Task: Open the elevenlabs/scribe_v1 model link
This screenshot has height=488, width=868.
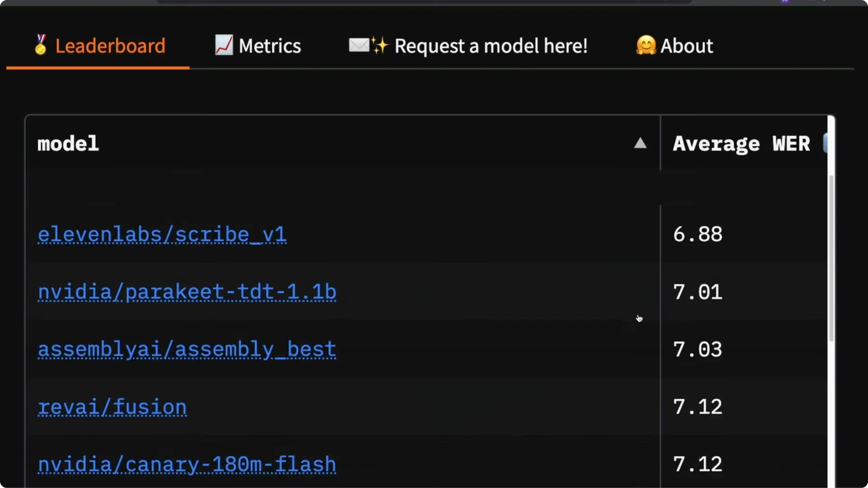Action: click(x=162, y=235)
